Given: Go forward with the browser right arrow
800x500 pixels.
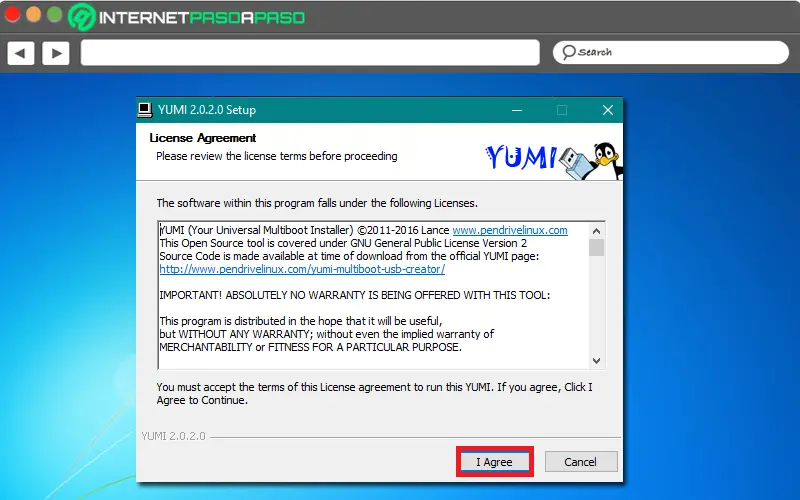Looking at the screenshot, I should tap(56, 53).
